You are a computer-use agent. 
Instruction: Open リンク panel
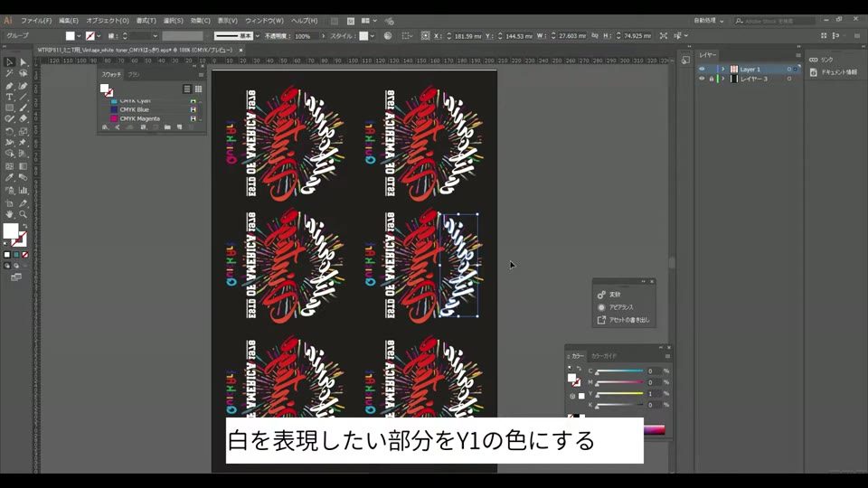click(x=822, y=60)
